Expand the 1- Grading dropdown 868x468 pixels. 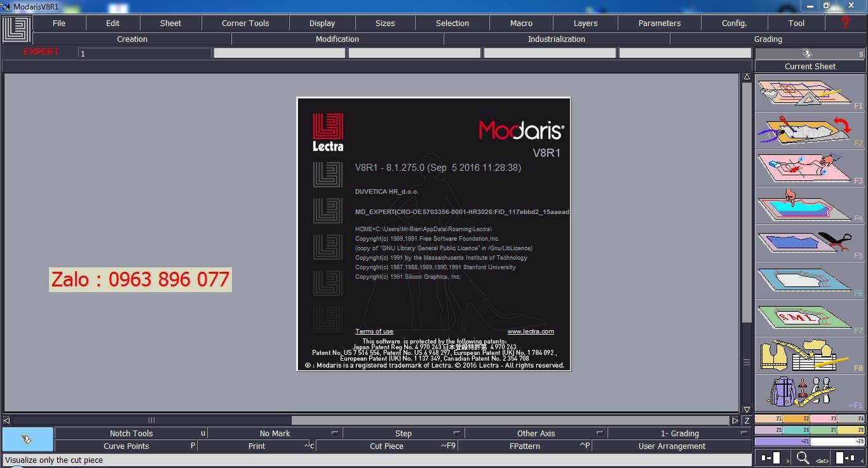coord(679,433)
